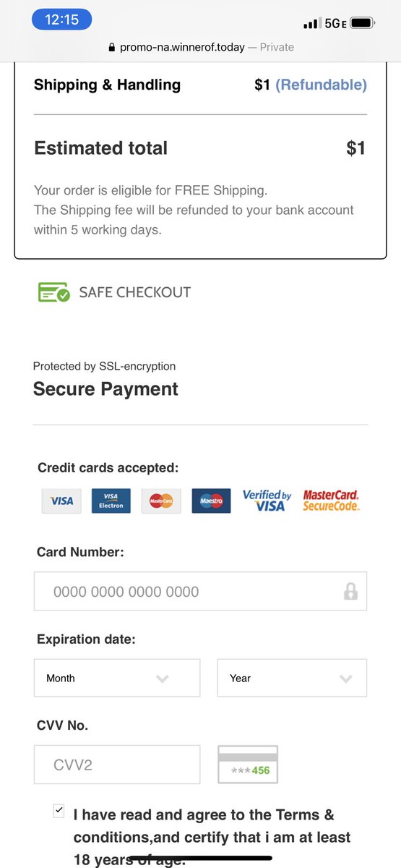Tap the promo-na.winnerof.today address bar

coord(201,47)
